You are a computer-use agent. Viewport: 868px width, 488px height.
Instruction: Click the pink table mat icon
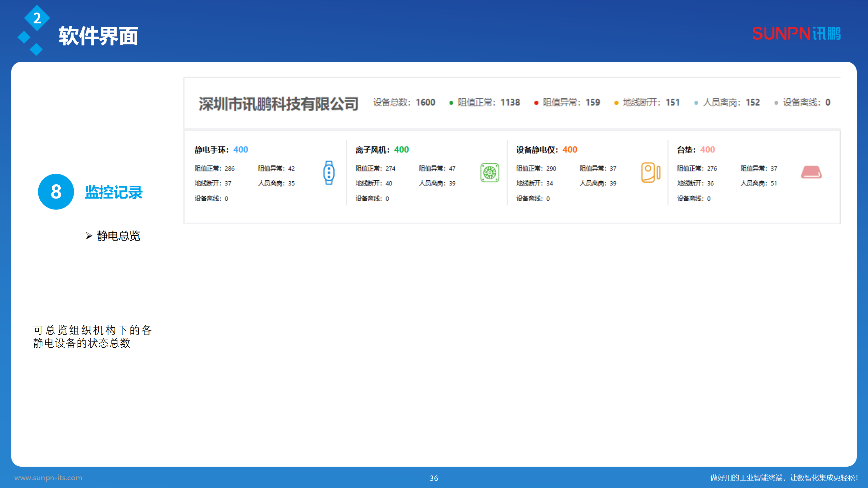click(811, 172)
